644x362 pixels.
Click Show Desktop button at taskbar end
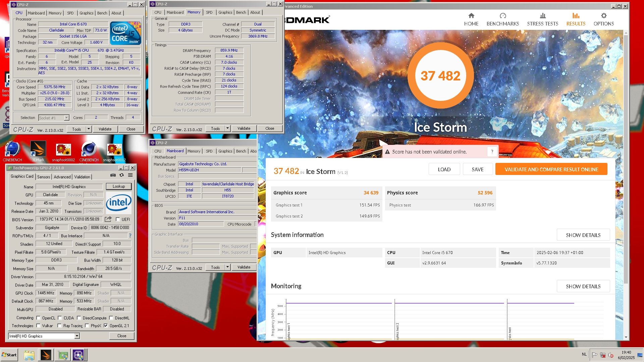[x=640, y=355]
